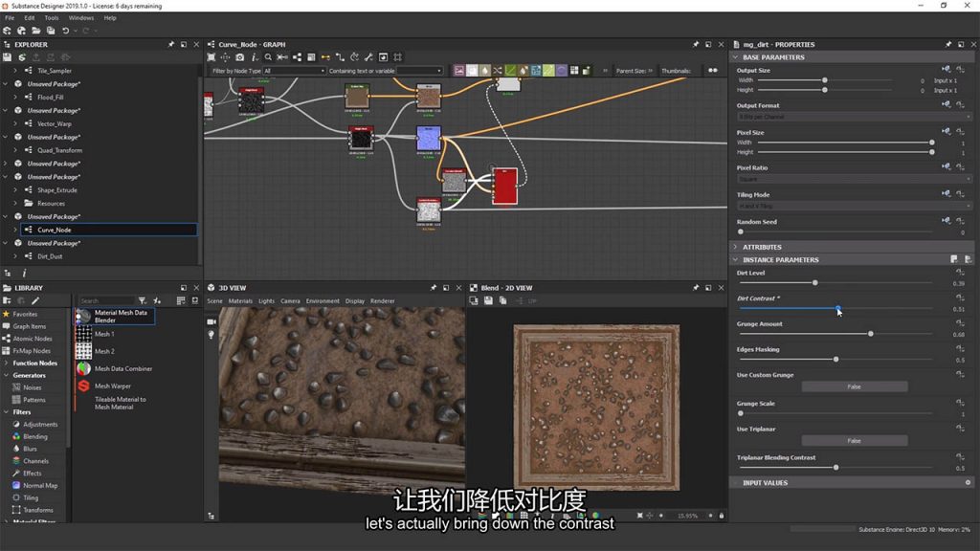Viewport: 980px width, 551px height.
Task: Click the new Substance graph icon in main toolbar
Action: pyautogui.click(x=7, y=30)
